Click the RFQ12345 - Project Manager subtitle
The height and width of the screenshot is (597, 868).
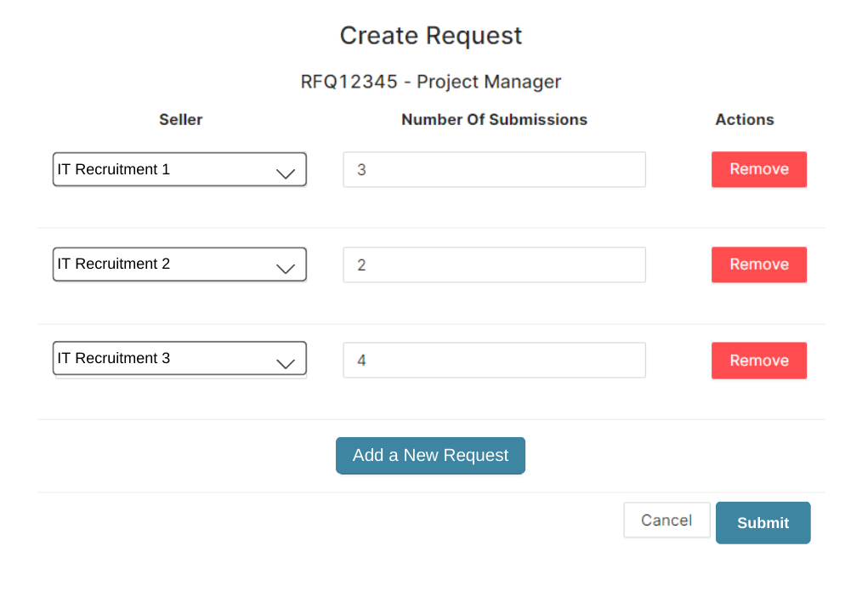pos(431,82)
